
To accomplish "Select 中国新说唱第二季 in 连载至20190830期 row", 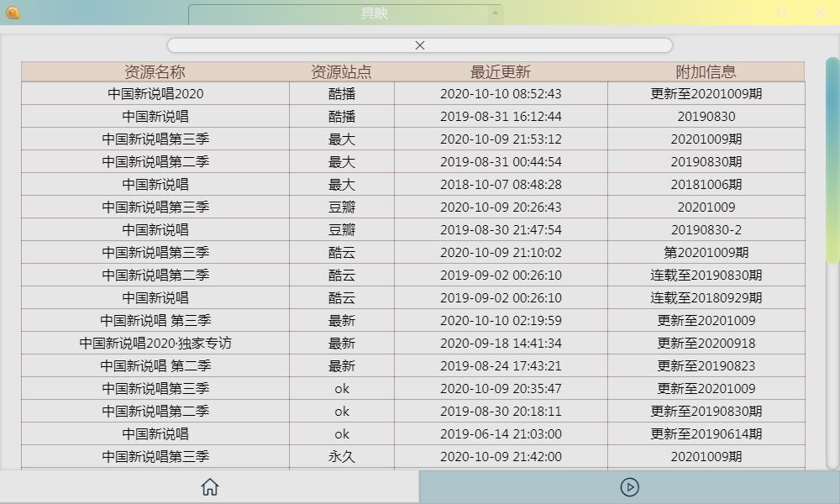I will 155,276.
